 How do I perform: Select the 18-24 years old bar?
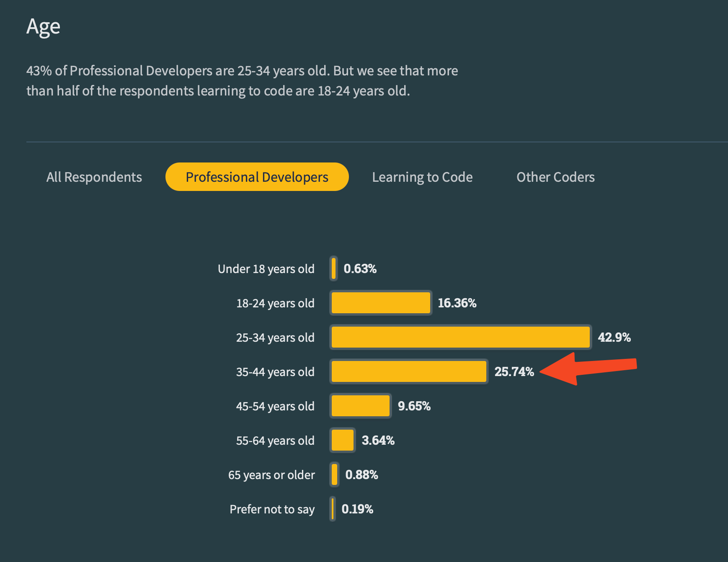pos(381,303)
